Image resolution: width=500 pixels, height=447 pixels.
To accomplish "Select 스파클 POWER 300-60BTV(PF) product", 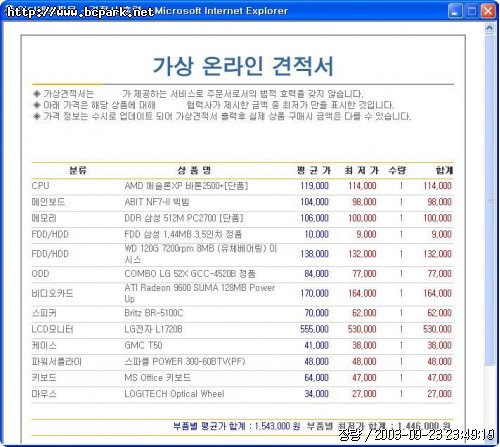I will (185, 362).
